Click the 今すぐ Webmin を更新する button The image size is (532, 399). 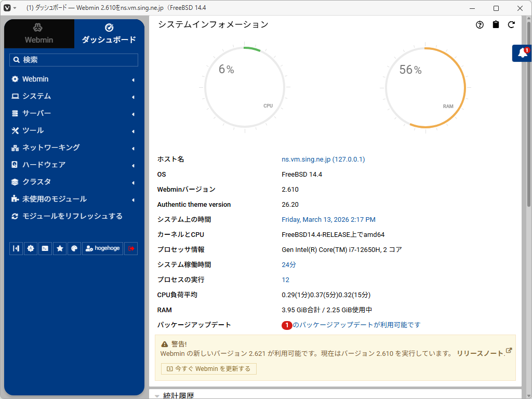pos(209,369)
